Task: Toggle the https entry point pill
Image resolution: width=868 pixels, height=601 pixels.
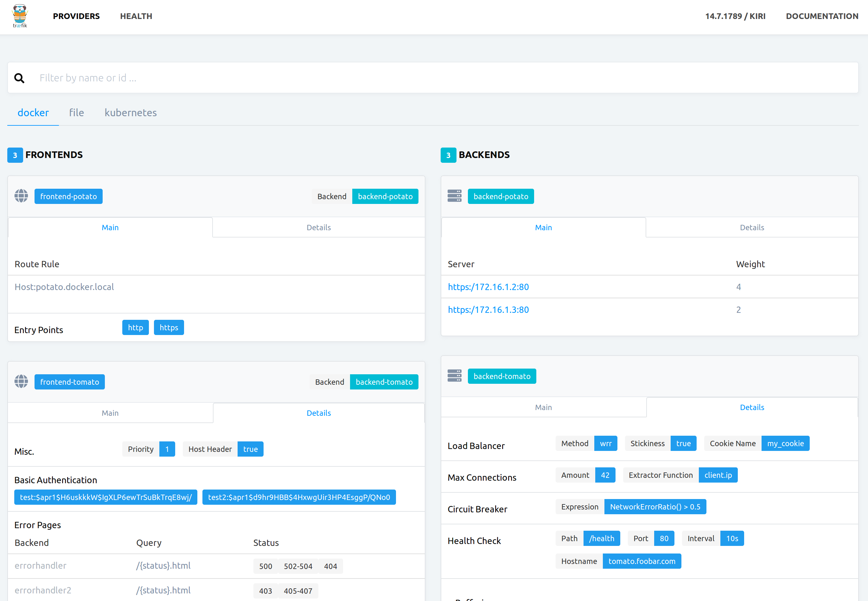Action: click(x=169, y=327)
